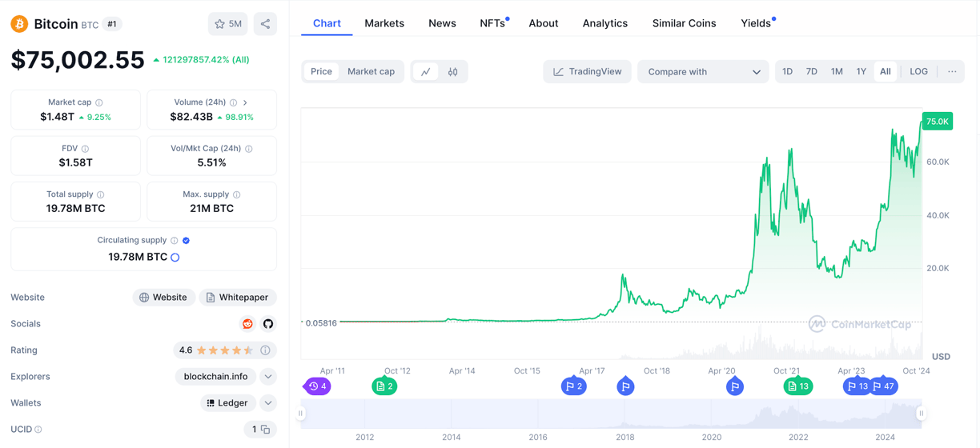Set range to 1M
Screen dimensions: 980x448
(x=837, y=72)
